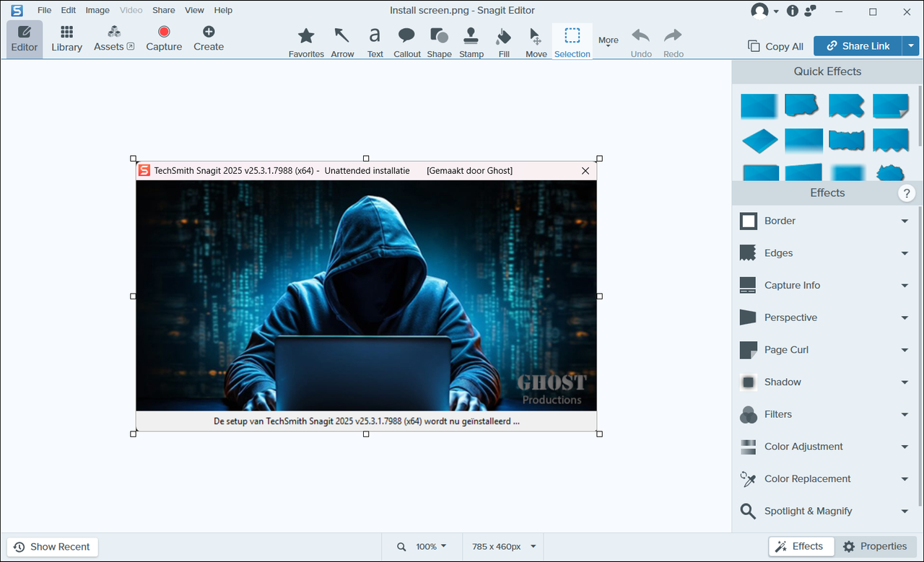924x562 pixels.
Task: Apply the first Quick Effects thumbnail
Action: coord(759,106)
